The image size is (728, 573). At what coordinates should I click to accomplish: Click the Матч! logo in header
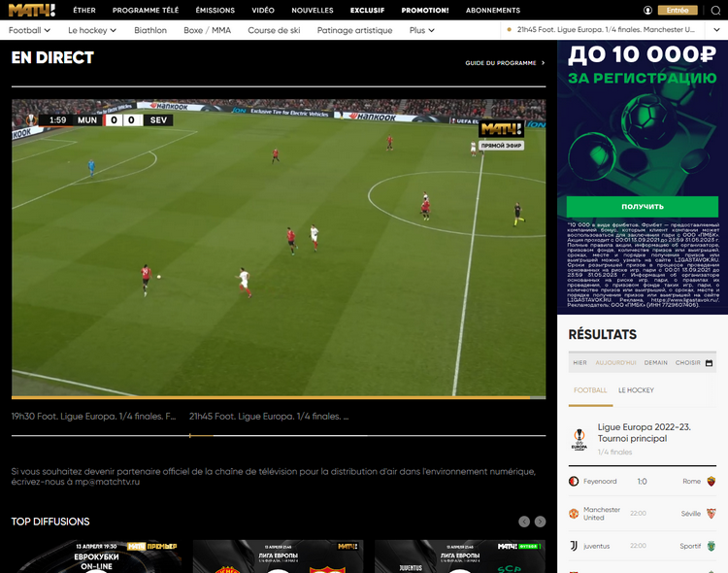click(x=32, y=10)
